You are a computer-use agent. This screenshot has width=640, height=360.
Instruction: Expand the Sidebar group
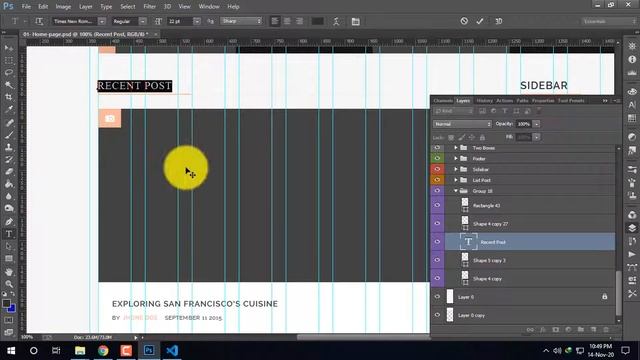tap(456, 169)
